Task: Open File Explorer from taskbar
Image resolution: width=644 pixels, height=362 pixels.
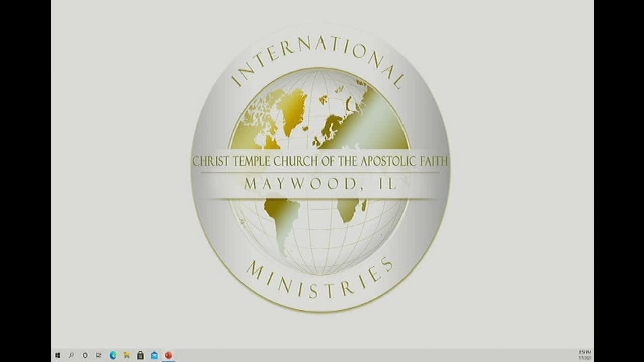Action: click(x=127, y=355)
